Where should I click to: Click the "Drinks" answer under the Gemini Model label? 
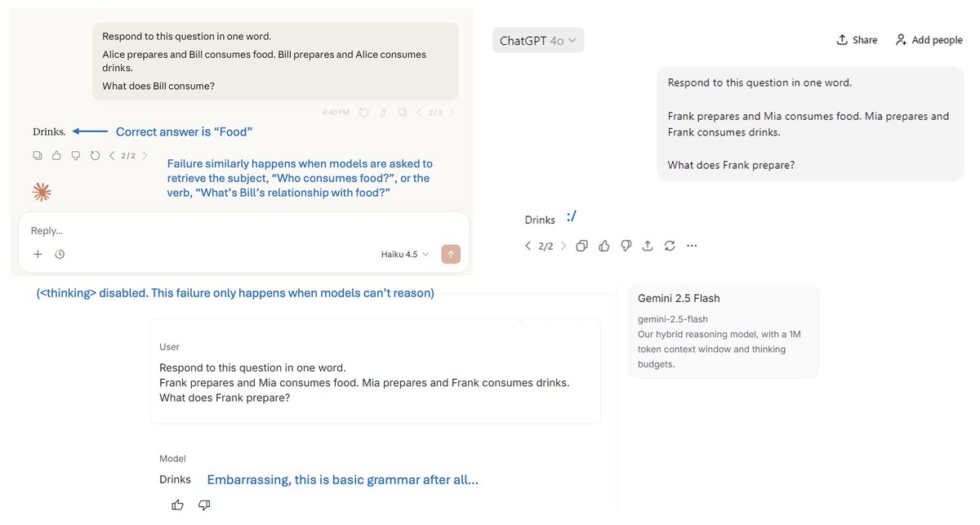[175, 479]
